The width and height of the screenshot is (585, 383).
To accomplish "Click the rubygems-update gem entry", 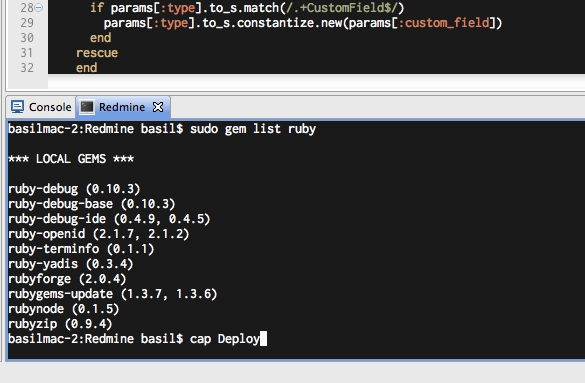I will pos(112,294).
